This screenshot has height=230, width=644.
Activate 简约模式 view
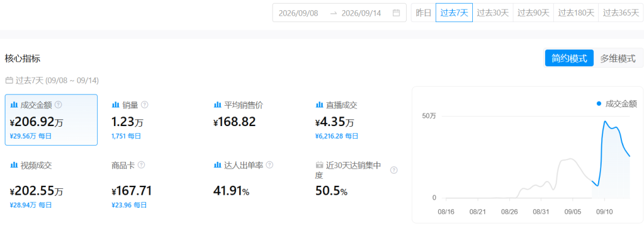click(x=569, y=58)
